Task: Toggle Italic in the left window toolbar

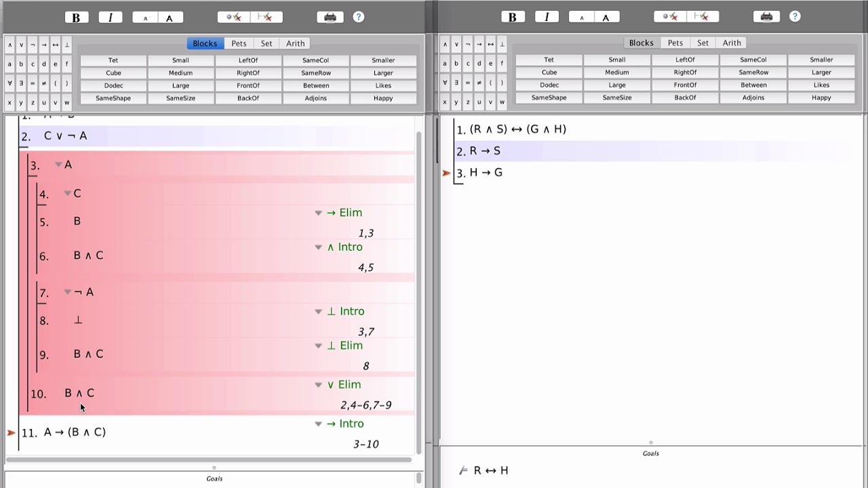Action: [110, 18]
